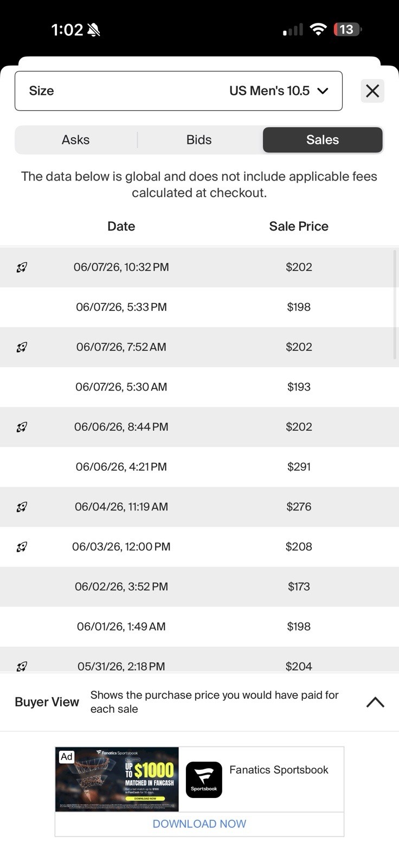Tap rocket icon on 06/06/26, 8:44 PM row
The height and width of the screenshot is (868, 399).
pos(22,427)
